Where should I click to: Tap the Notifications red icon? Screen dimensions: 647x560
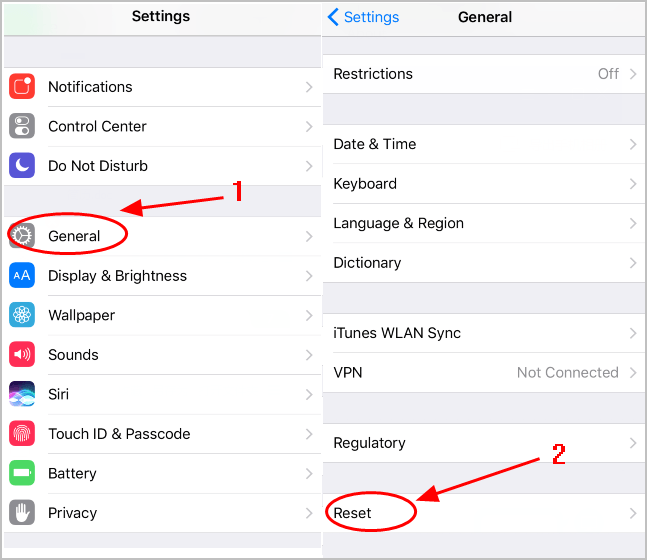click(22, 86)
